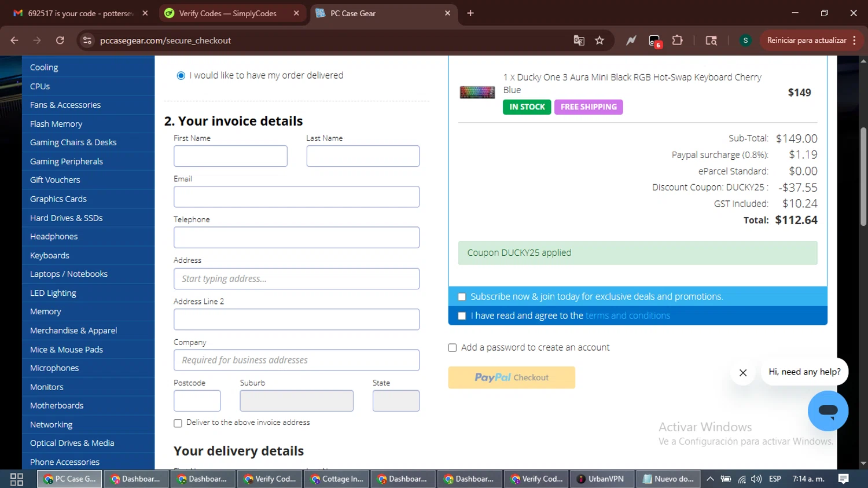
Task: Open the 'Cottage In...' Chrome taskbar window
Action: coord(337,479)
